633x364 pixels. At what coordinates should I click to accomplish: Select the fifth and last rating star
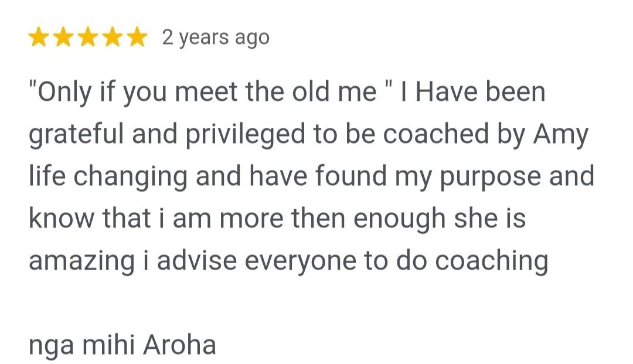pos(137,37)
